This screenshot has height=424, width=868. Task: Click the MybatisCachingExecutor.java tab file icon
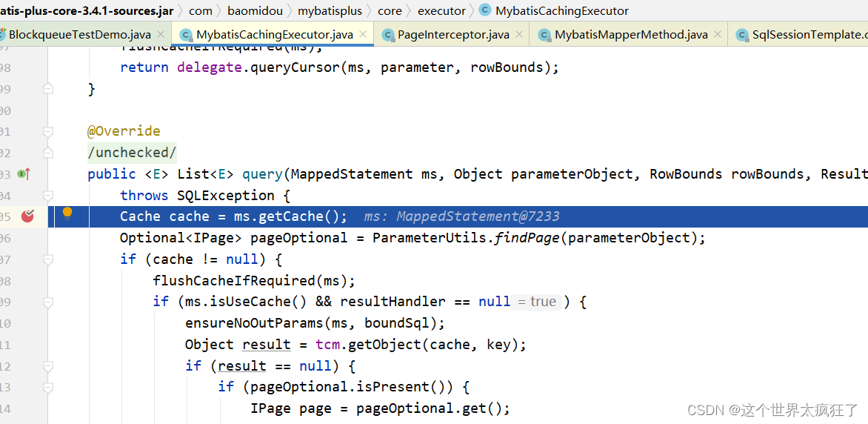pos(186,35)
